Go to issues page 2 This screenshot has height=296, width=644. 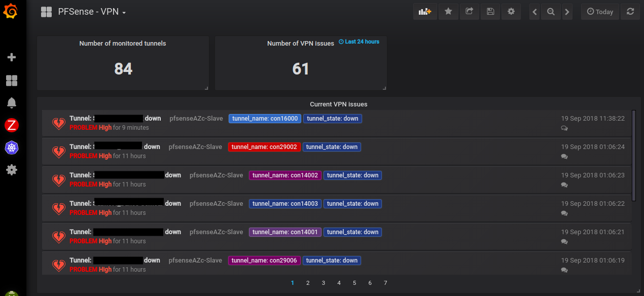[x=308, y=283]
